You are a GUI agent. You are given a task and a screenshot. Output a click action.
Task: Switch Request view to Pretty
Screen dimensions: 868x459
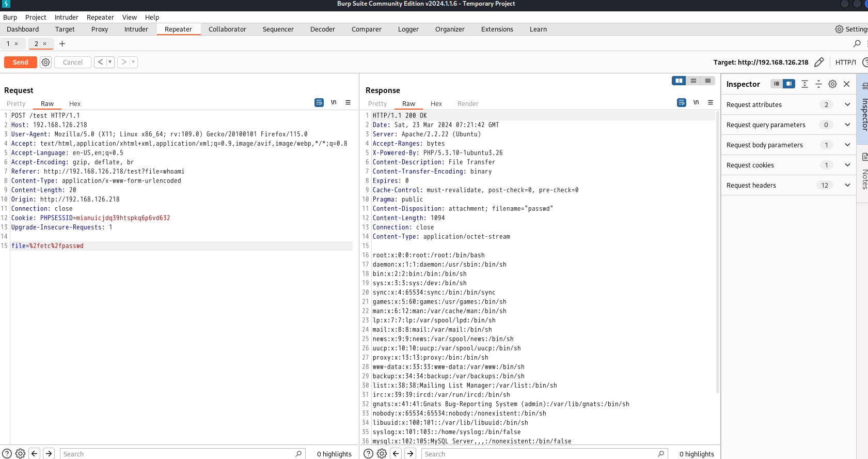tap(16, 103)
